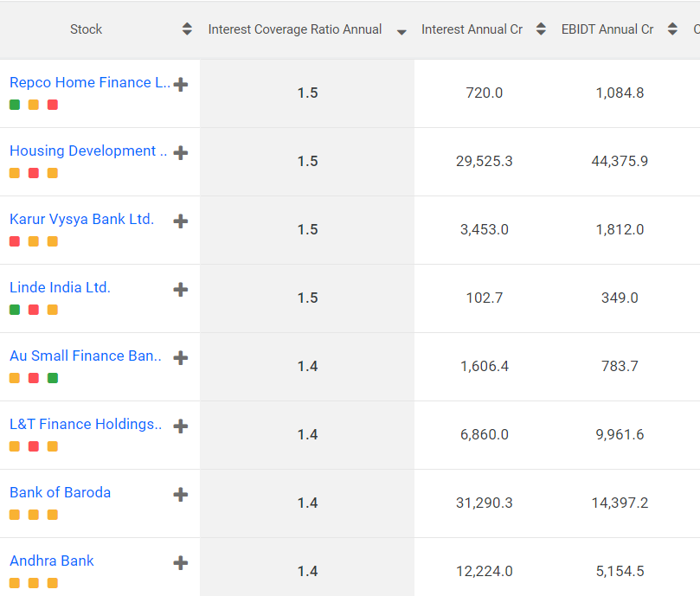The image size is (700, 596).
Task: Click red third score square for Repco
Action: [53, 105]
